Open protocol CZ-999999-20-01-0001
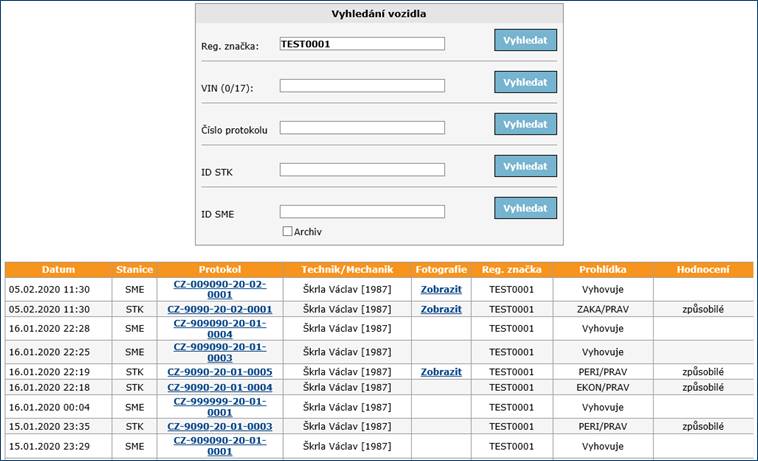 tap(220, 407)
